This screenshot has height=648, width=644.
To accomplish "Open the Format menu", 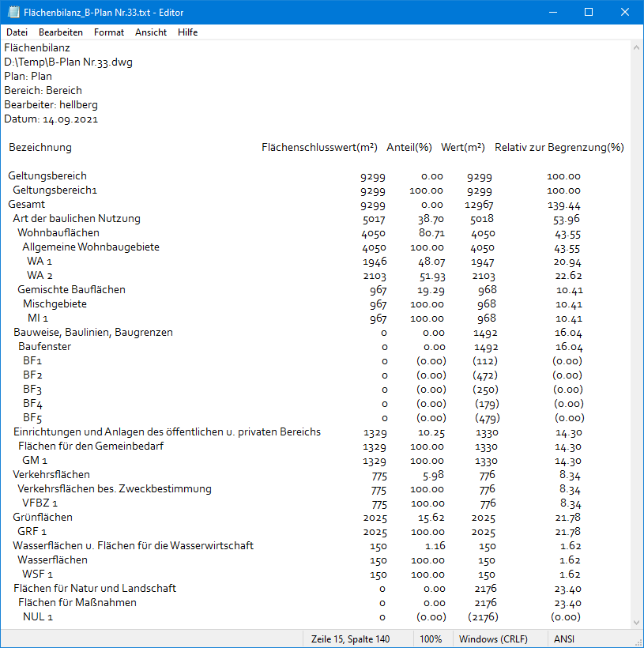I will click(x=109, y=32).
